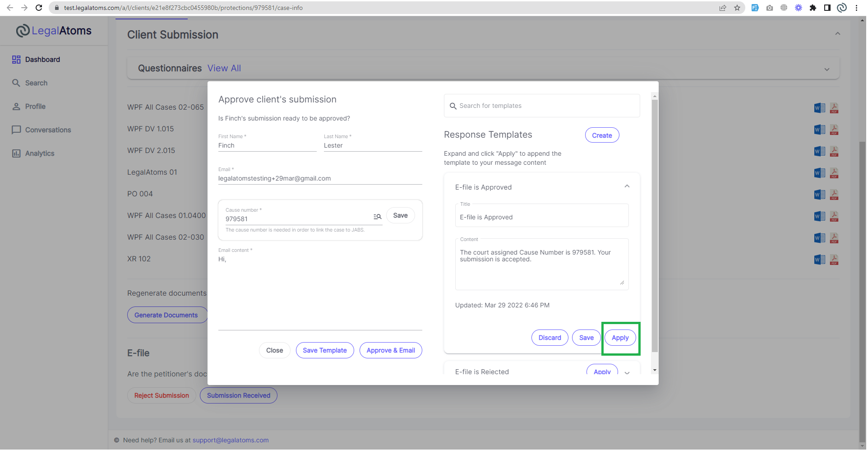
Task: Click the LegalAtoms logo
Action: [53, 30]
